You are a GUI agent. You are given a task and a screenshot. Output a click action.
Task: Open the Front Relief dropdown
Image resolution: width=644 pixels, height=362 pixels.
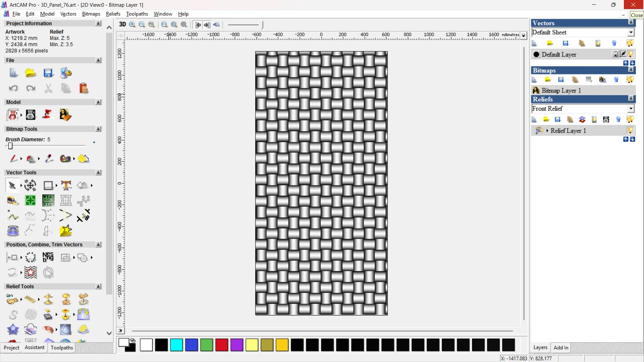click(631, 109)
